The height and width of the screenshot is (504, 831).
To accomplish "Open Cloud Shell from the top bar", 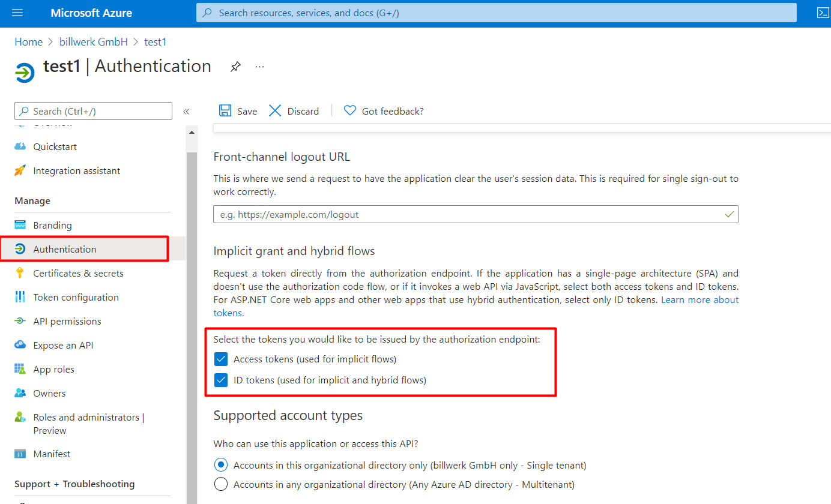I will point(823,13).
